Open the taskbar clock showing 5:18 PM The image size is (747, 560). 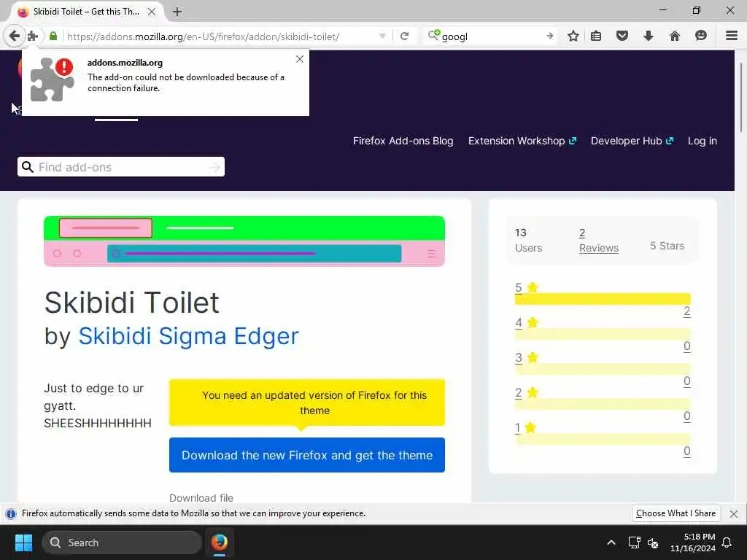click(693, 542)
